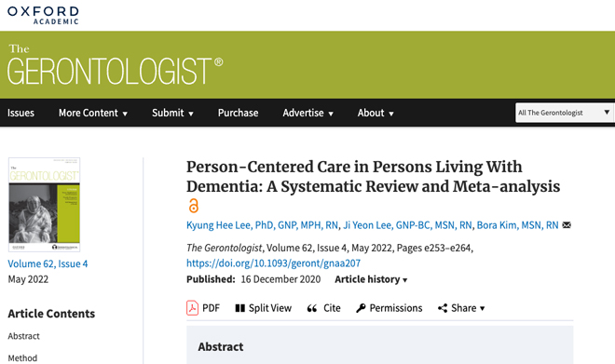The width and height of the screenshot is (615, 364).
Task: Open the About menu
Action: 376,113
